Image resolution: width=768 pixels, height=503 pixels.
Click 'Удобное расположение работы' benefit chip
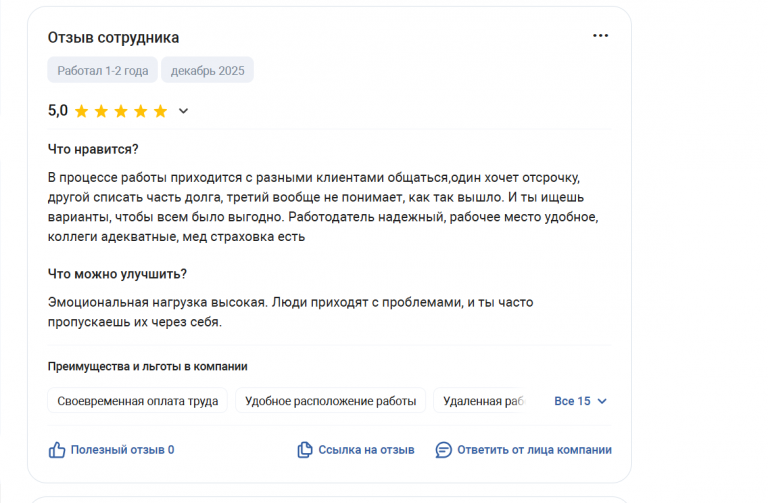coord(331,401)
